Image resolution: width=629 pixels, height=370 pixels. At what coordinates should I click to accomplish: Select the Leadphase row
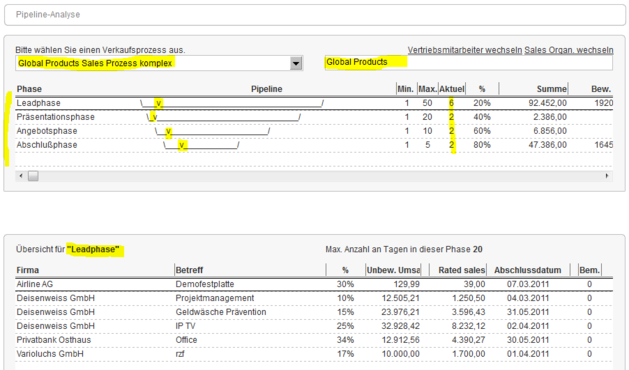(x=314, y=103)
